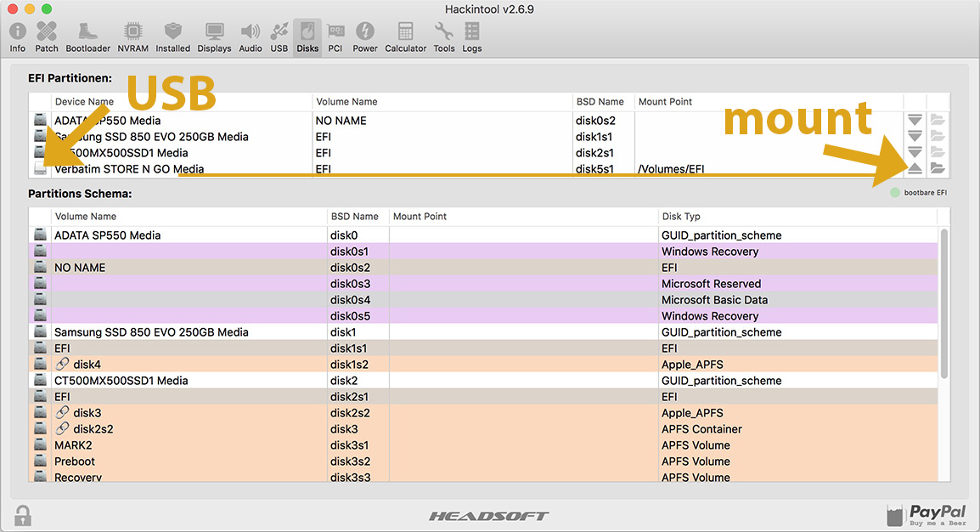Sort EFI partitions by BSD Name column
Image resolution: width=980 pixels, height=532 pixels.
(x=602, y=101)
